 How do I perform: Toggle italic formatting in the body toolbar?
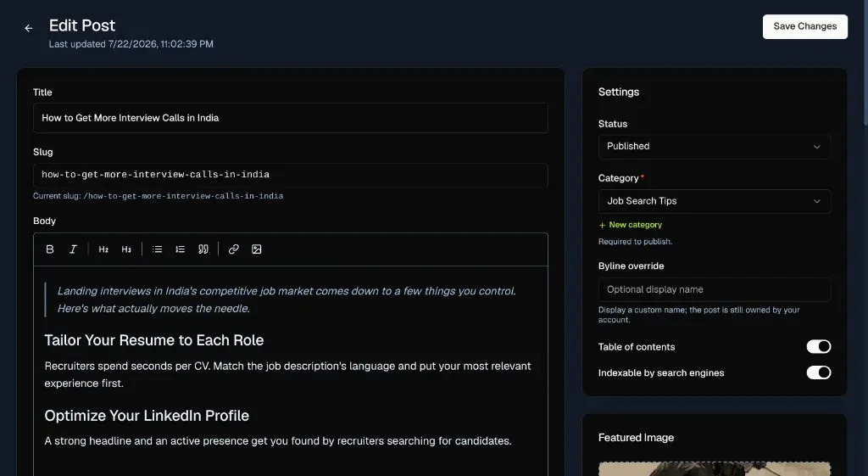(x=73, y=249)
